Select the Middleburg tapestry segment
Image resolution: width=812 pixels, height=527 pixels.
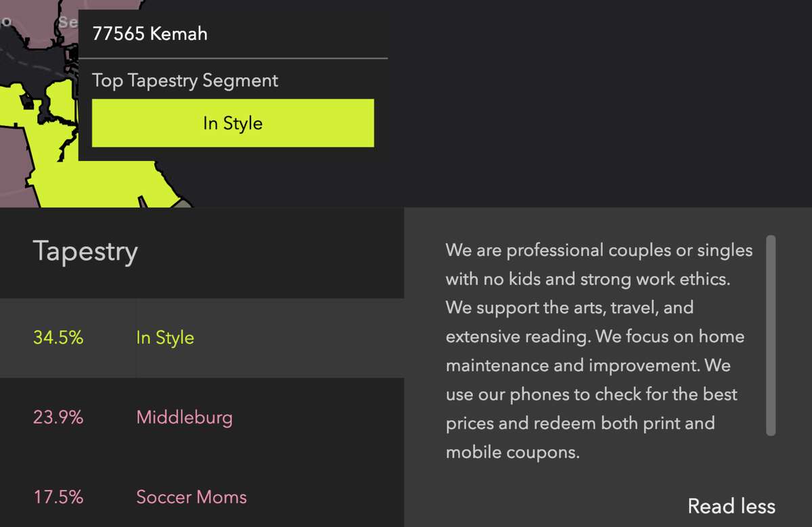point(184,417)
